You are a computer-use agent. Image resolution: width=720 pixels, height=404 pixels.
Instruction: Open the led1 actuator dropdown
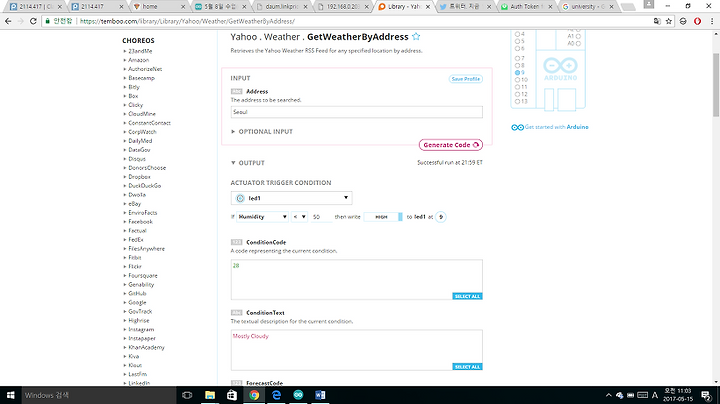tap(292, 198)
